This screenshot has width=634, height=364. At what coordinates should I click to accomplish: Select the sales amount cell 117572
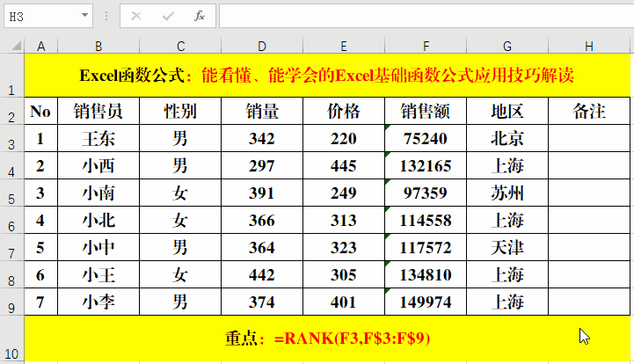(426, 247)
